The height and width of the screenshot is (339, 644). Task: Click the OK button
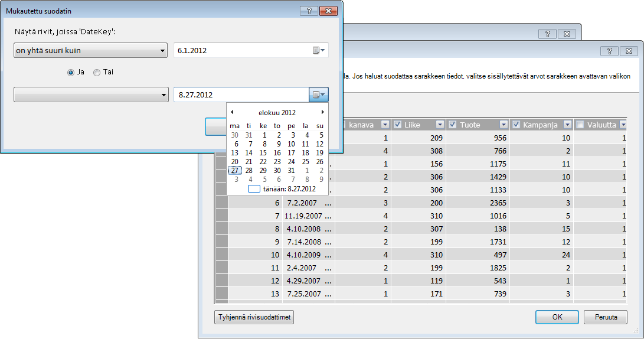[557, 317]
